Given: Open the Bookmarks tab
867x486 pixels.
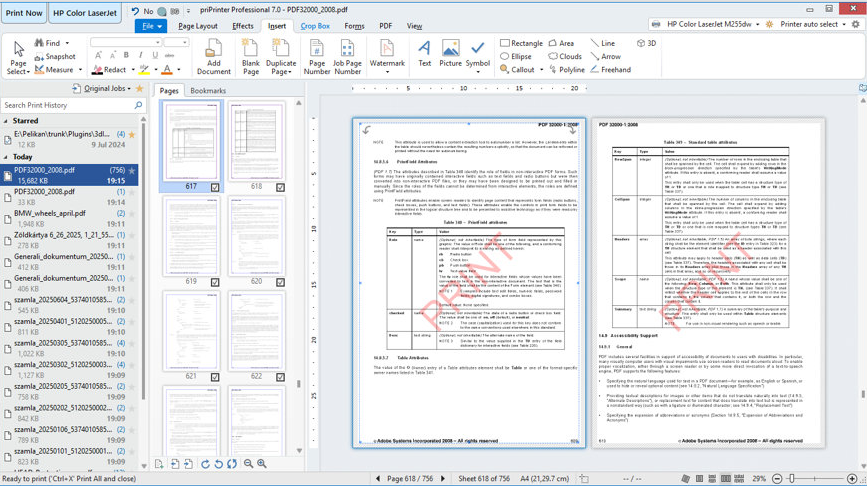Looking at the screenshot, I should tap(208, 91).
